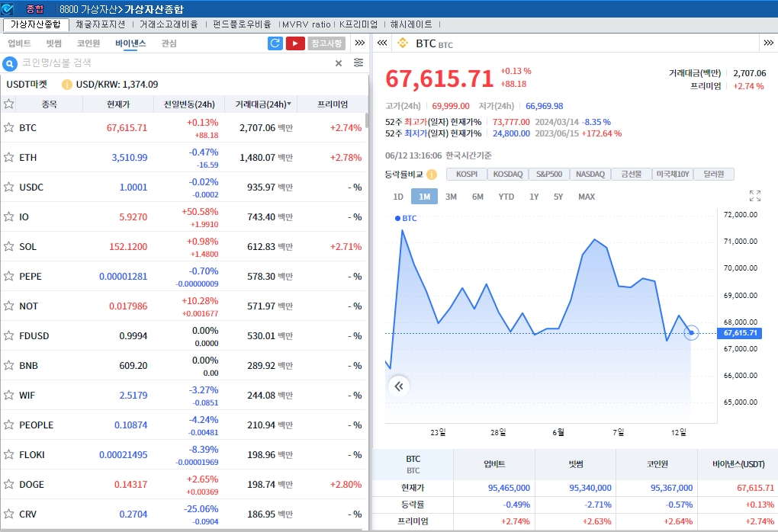The image size is (778, 532).
Task: Star USDC as a favorite
Action: [x=9, y=187]
